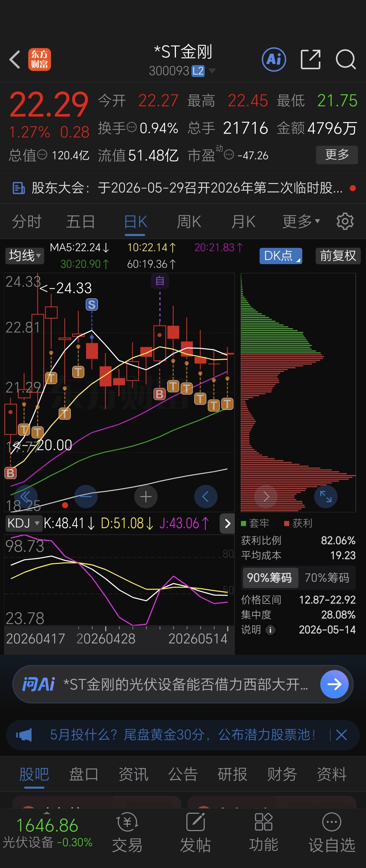Tap the S sell marker on chart
366x868 pixels.
point(92,304)
